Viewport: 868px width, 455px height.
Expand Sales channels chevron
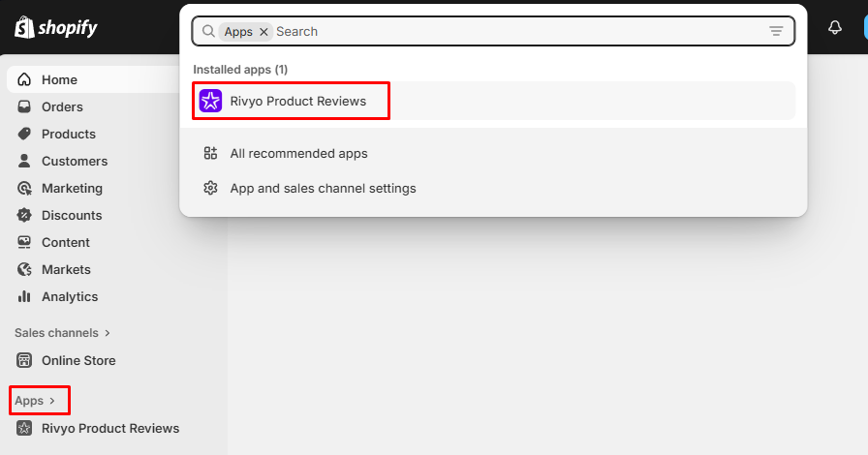(108, 333)
